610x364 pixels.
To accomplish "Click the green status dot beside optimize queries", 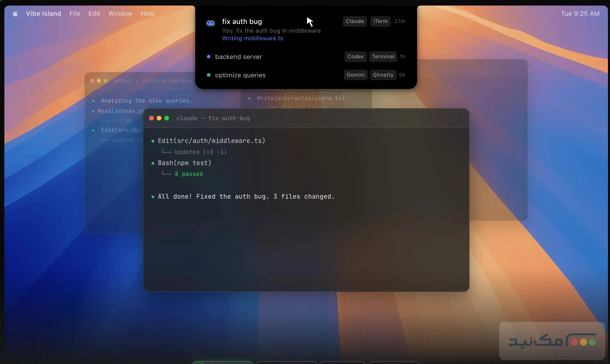I will tap(209, 75).
